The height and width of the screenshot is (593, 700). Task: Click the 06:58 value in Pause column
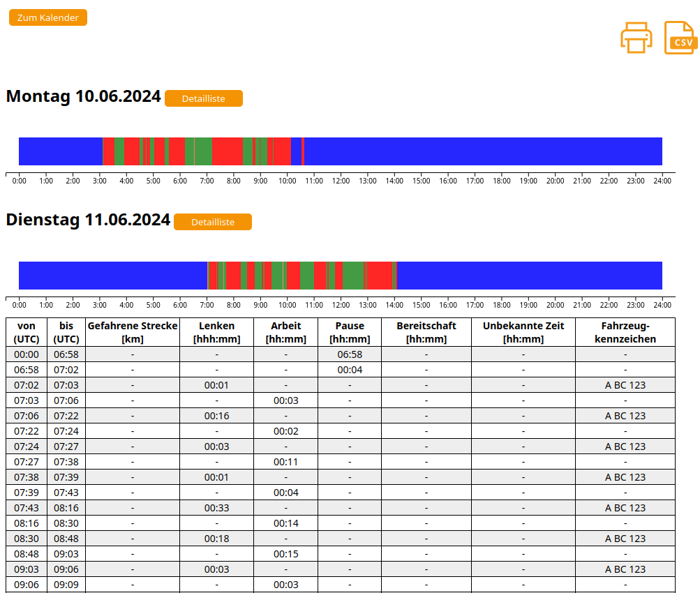point(350,354)
